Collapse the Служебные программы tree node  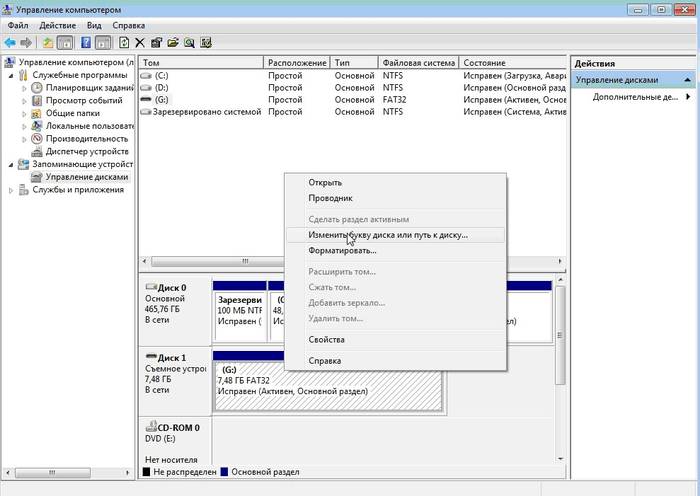(12, 75)
